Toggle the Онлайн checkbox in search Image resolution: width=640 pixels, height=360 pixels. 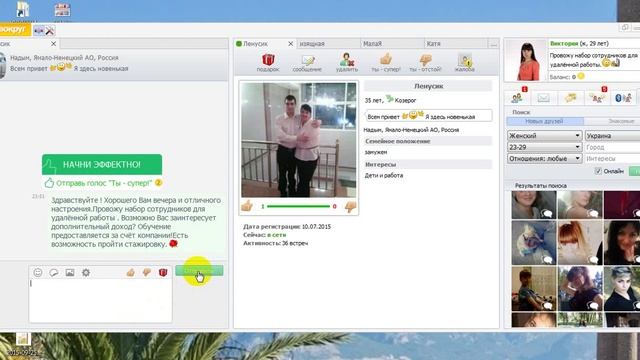598,171
